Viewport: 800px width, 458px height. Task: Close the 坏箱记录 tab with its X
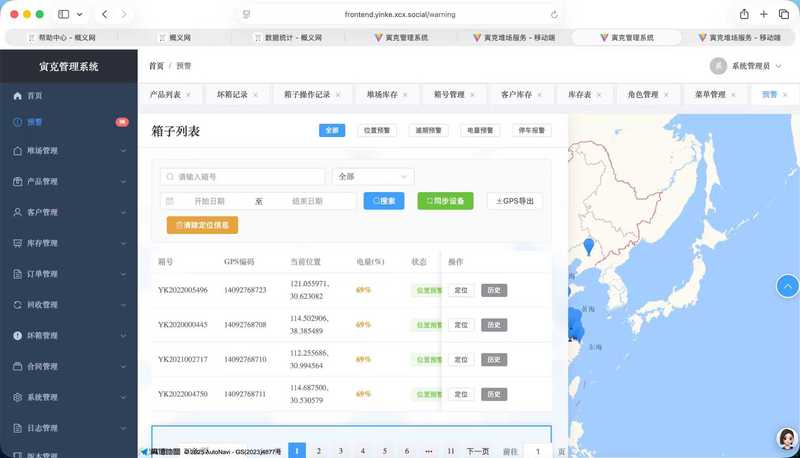pyautogui.click(x=255, y=95)
